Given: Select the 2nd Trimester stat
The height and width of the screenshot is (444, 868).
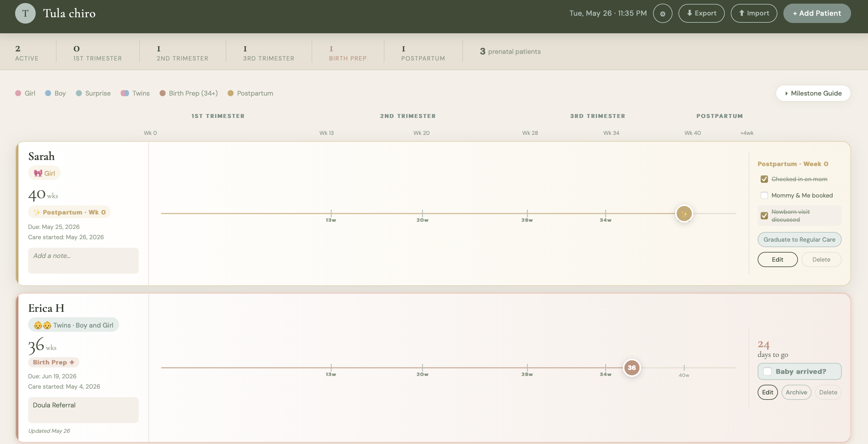Looking at the screenshot, I should (182, 53).
